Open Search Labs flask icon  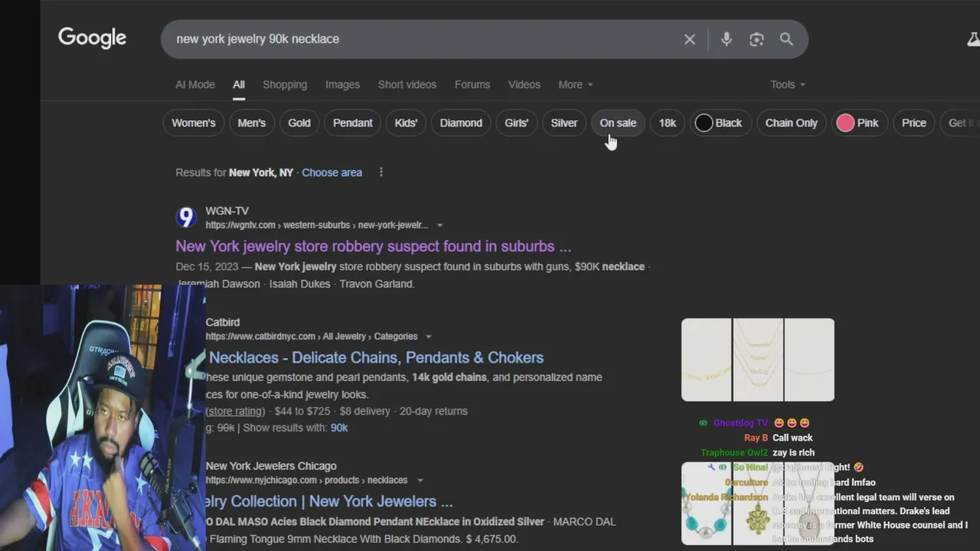[x=973, y=39]
